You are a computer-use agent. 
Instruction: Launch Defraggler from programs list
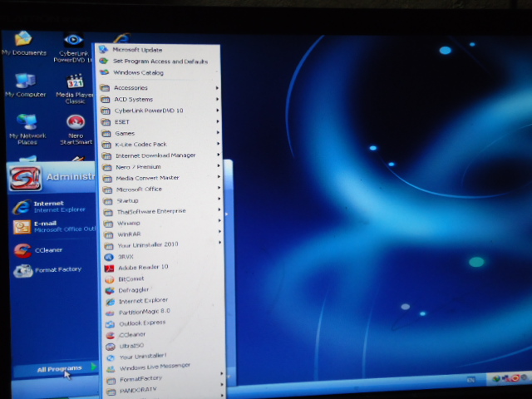[x=127, y=290]
